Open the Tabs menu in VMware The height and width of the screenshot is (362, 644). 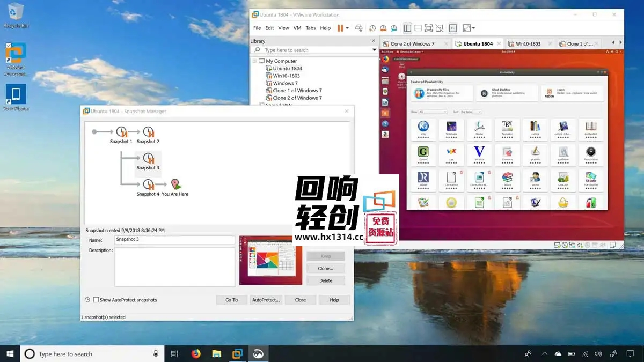(x=311, y=28)
